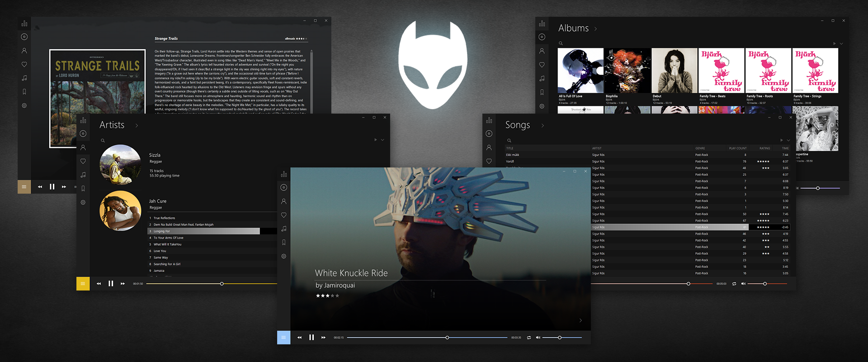Click bookmark icon in Artists window sidebar
Screen dimensions: 868x362
coord(83,189)
